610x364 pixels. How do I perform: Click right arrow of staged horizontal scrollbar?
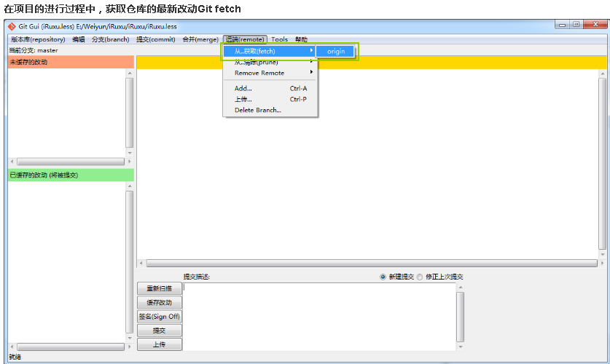point(130,347)
